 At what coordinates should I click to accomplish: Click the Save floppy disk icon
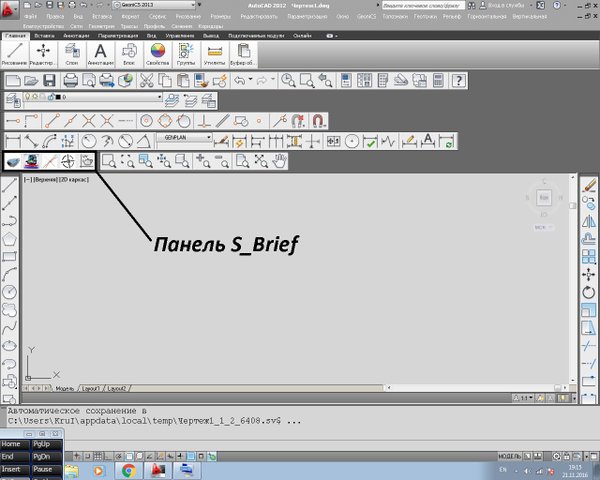(48, 80)
